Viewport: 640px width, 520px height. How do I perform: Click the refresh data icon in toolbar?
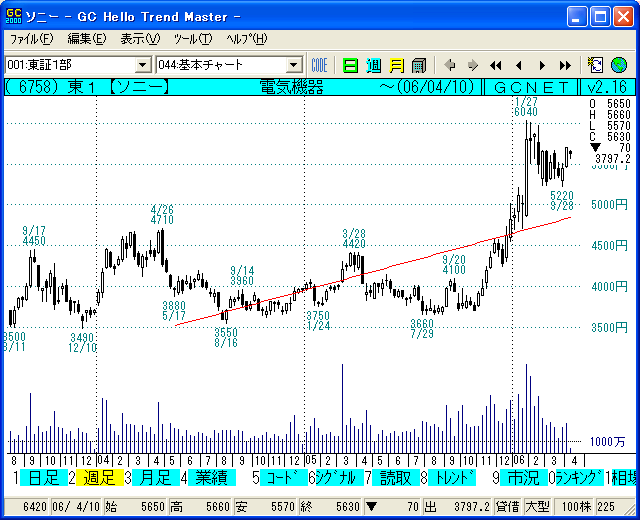(595, 65)
